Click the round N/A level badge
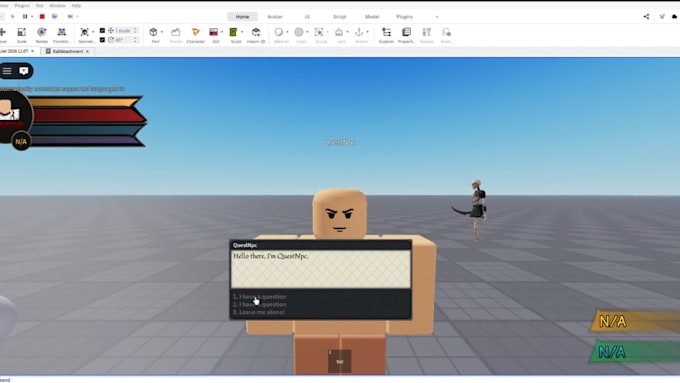 (x=21, y=142)
